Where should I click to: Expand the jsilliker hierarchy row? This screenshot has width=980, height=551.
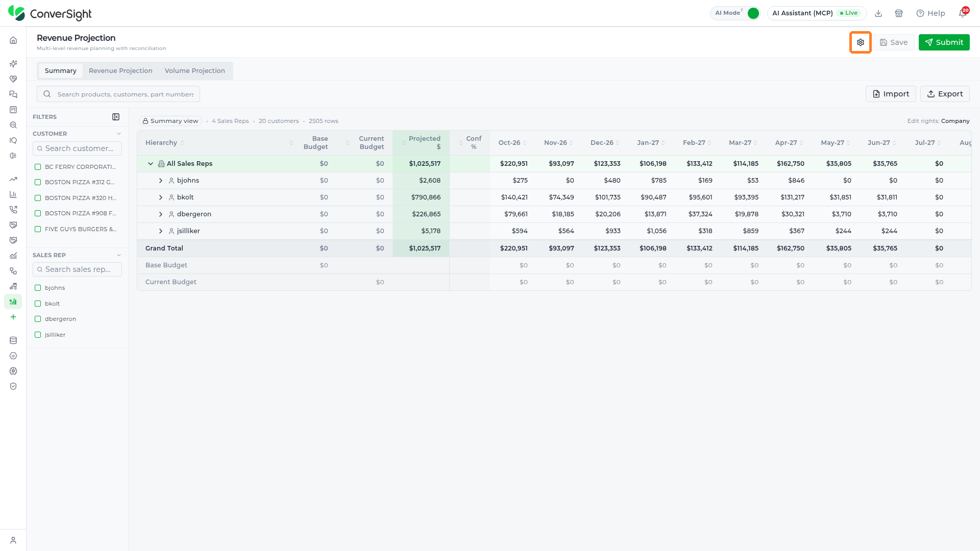[x=161, y=231]
